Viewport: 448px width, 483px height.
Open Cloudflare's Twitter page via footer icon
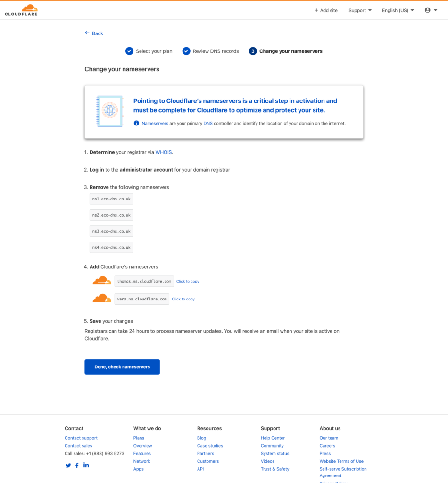pos(68,465)
